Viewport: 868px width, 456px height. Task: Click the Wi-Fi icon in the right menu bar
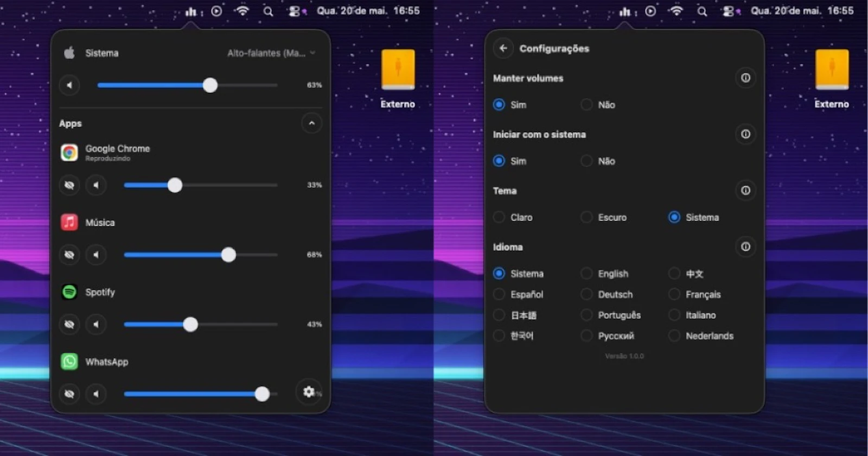tap(676, 11)
